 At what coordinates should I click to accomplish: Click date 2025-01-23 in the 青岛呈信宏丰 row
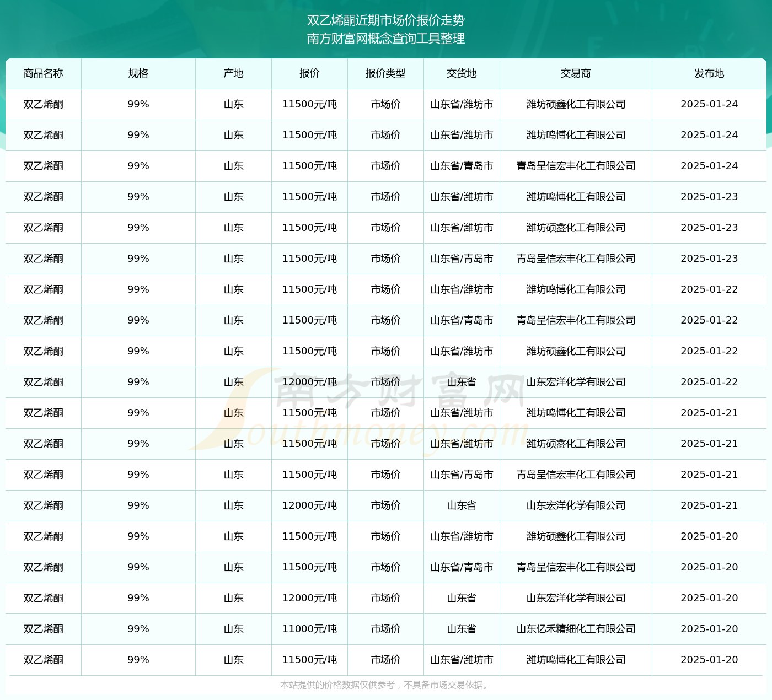pos(710,259)
